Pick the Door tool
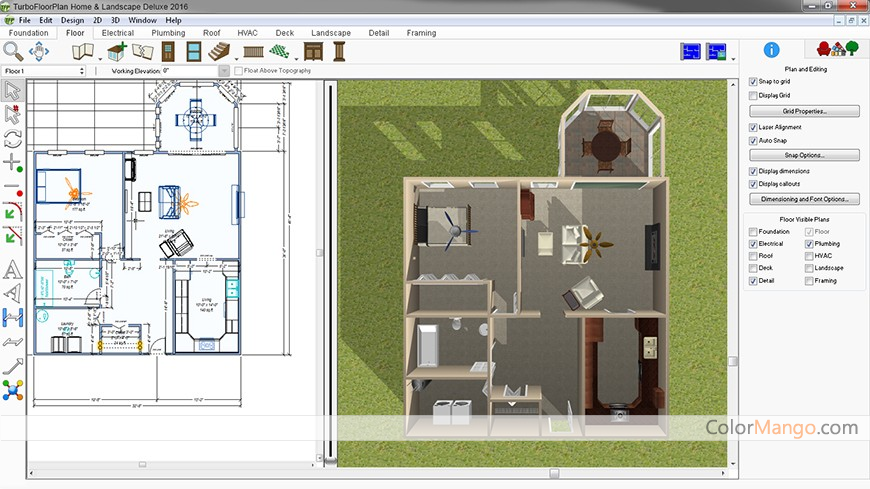Viewport: 870px width, 489px height. click(168, 52)
